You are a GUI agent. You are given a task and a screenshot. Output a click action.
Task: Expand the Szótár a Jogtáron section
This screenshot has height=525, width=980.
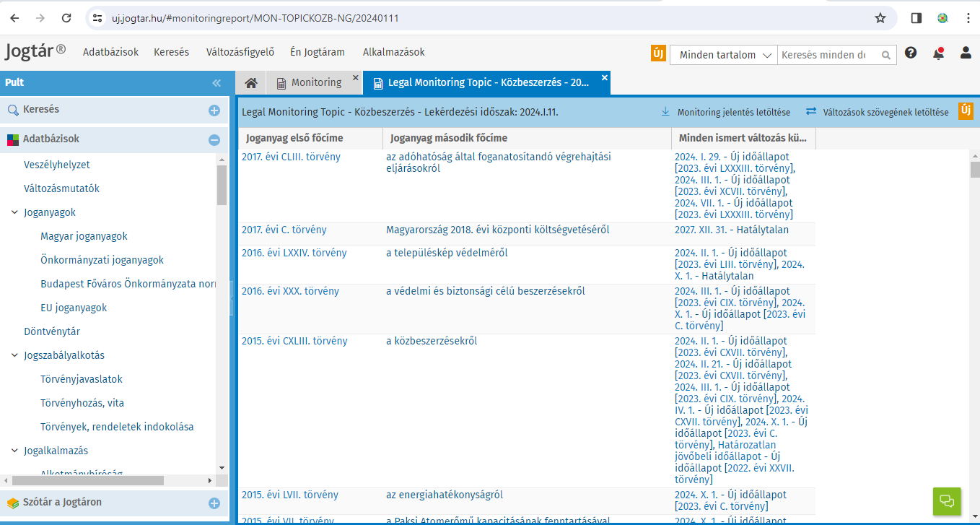pyautogui.click(x=214, y=503)
